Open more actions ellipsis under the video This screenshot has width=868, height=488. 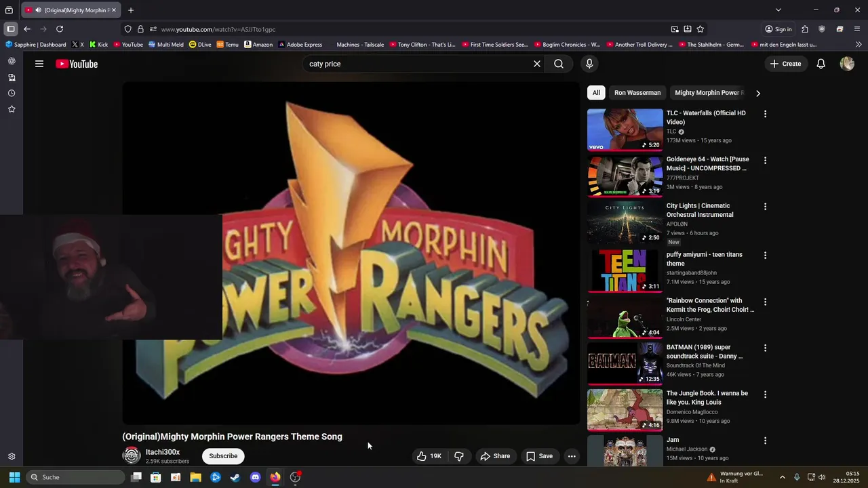tap(572, 456)
